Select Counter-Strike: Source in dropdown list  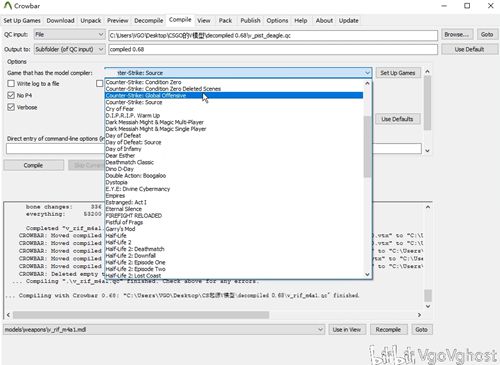234,102
